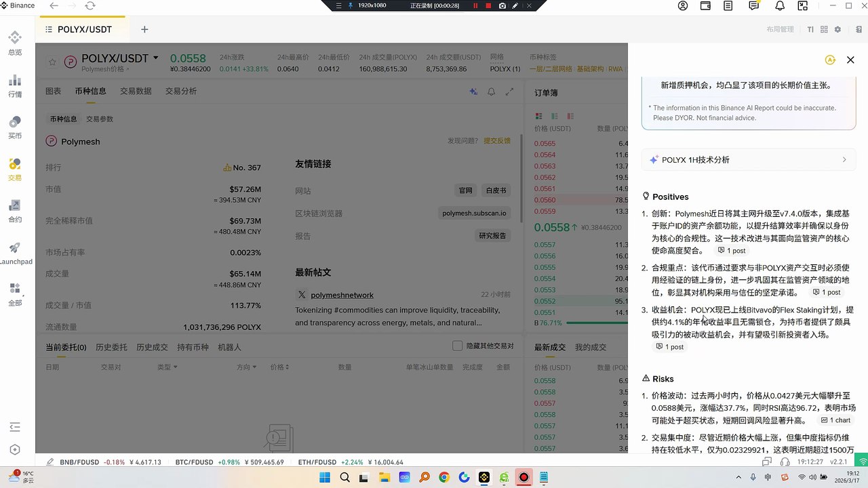Open the 全部 all apps sidebar item

[x=15, y=295]
